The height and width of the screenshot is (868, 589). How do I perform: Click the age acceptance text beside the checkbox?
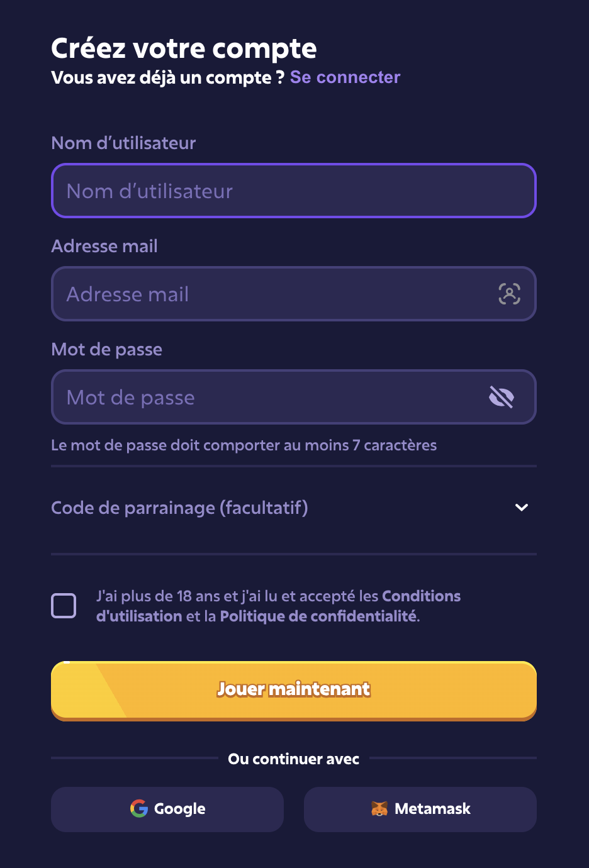pos(239,596)
